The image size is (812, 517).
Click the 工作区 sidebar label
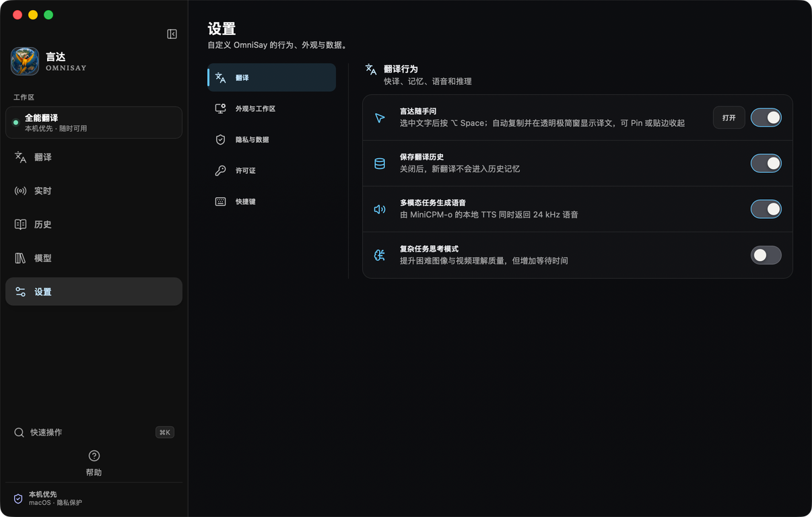[x=24, y=98]
